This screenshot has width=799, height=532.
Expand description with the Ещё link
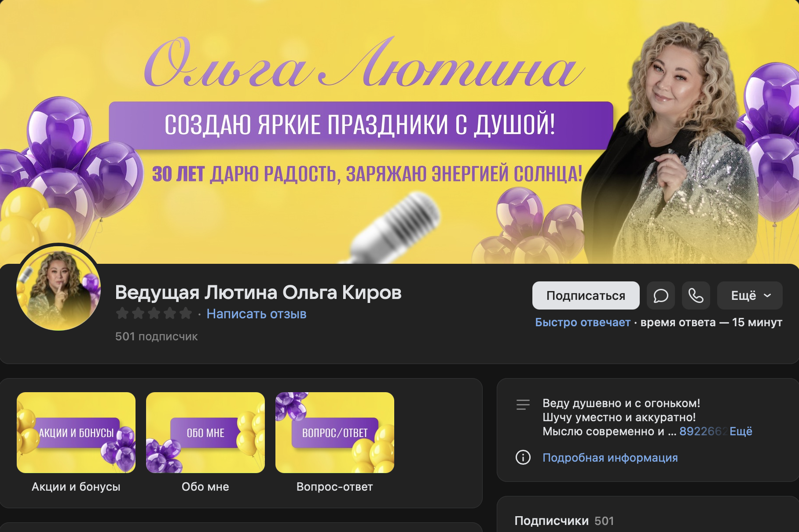pos(741,431)
